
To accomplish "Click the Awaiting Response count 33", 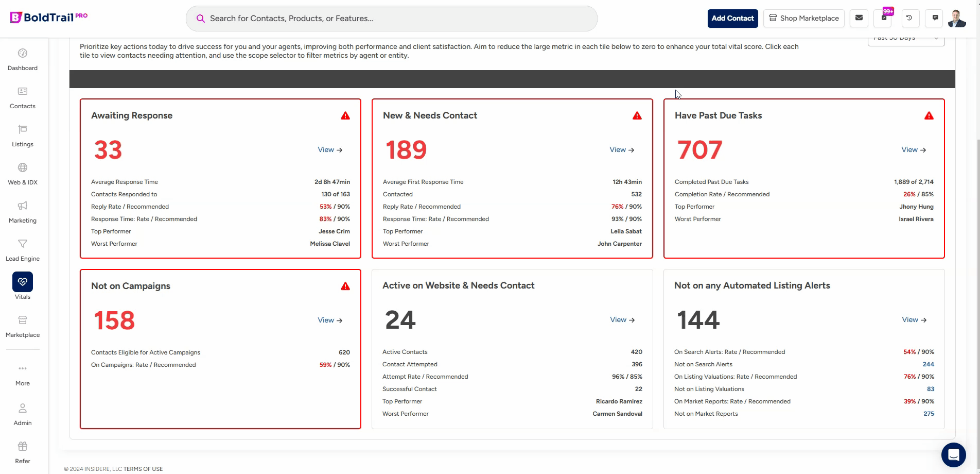I will coord(108,150).
